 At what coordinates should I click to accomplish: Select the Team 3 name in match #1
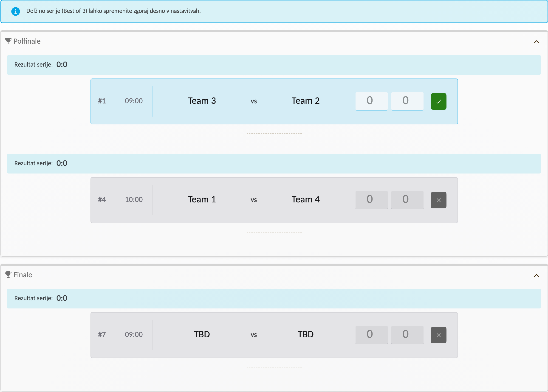(x=202, y=101)
